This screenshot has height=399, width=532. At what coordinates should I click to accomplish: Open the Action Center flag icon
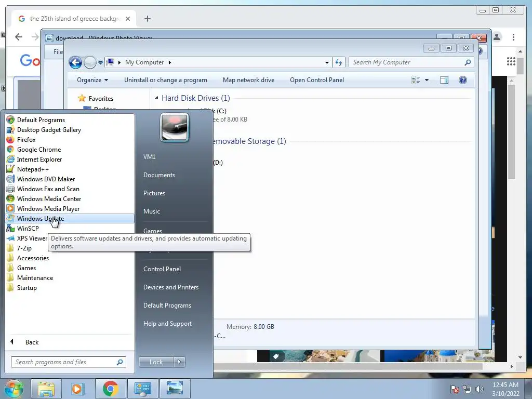454,389
